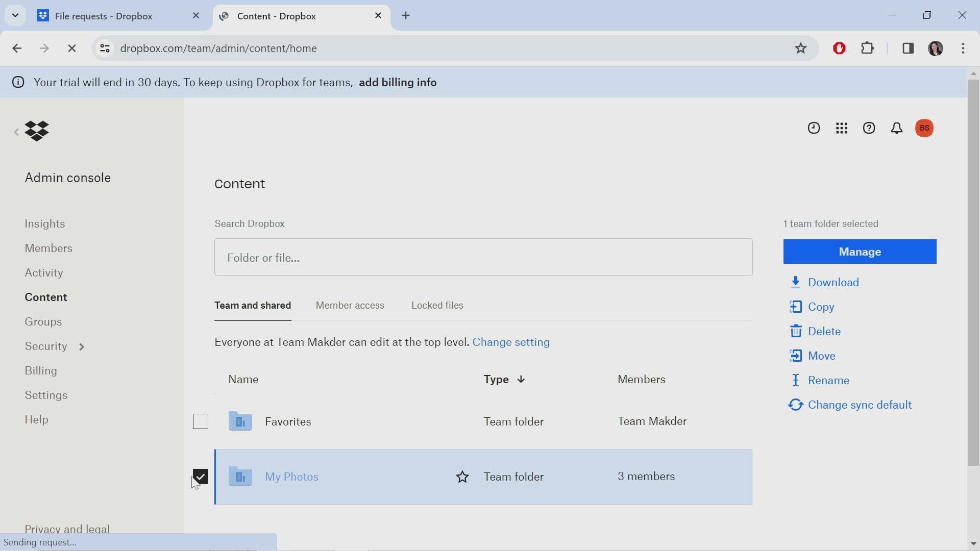
Task: Click the team folder icon for My Photos
Action: (239, 477)
